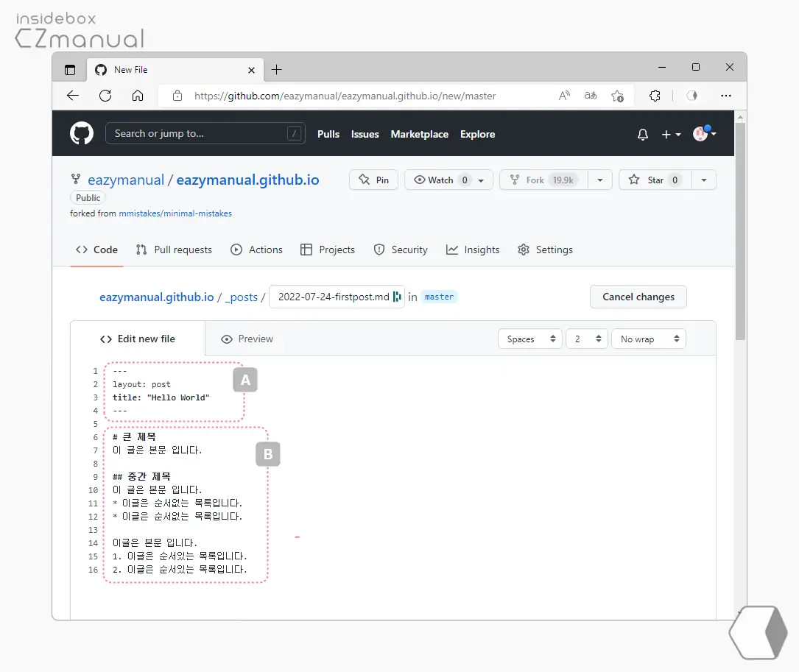Switch to the Projects tab
799x672 pixels.
[x=328, y=250]
